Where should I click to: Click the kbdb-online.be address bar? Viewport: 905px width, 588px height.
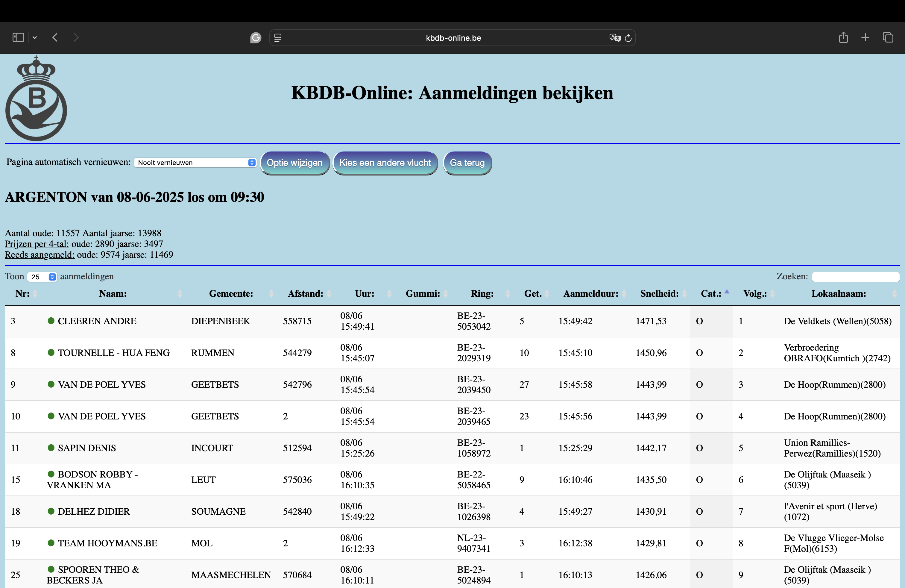pos(453,38)
